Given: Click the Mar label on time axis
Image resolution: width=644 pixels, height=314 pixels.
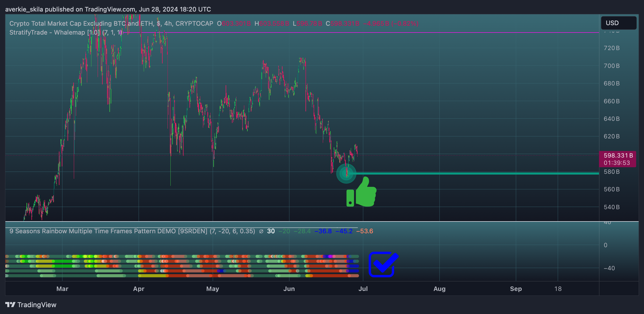Looking at the screenshot, I should (x=62, y=289).
